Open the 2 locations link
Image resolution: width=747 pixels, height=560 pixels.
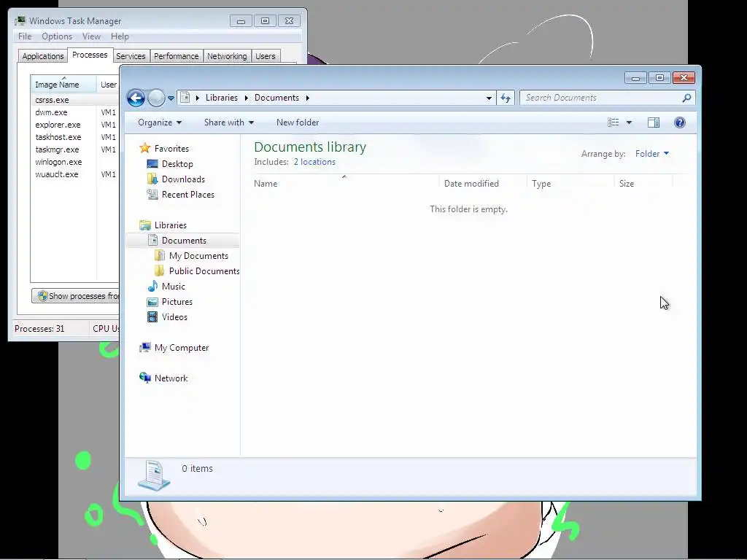[314, 162]
